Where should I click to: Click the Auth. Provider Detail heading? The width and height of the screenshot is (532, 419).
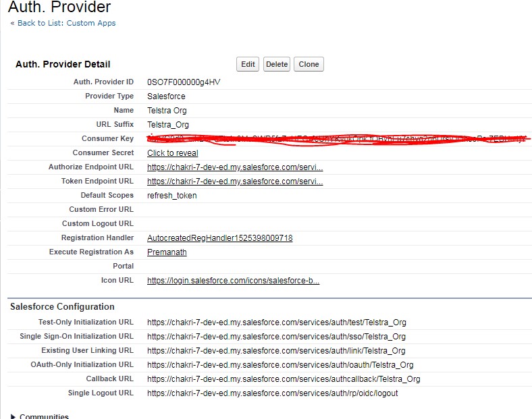63,64
